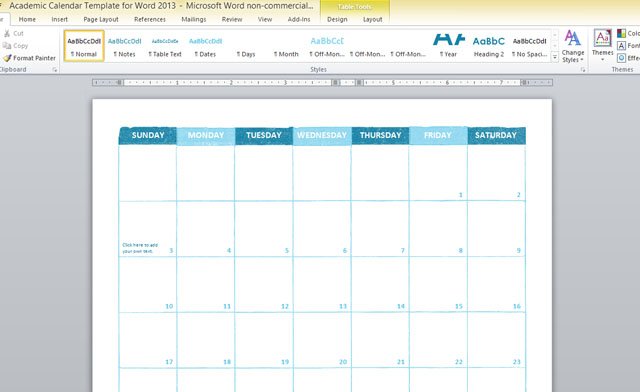The height and width of the screenshot is (392, 640).
Task: Click date 2 in the Saturday column
Action: click(518, 195)
